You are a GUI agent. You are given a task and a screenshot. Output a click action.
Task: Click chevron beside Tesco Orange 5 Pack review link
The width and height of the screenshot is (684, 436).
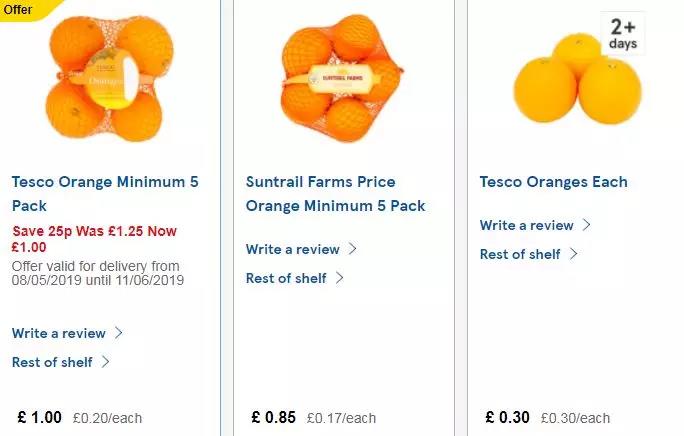pos(119,333)
